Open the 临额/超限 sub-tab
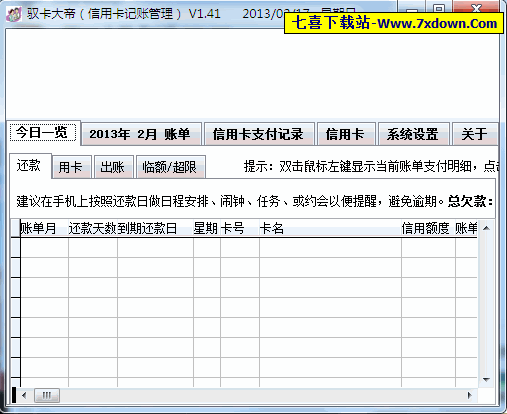 tap(171, 167)
